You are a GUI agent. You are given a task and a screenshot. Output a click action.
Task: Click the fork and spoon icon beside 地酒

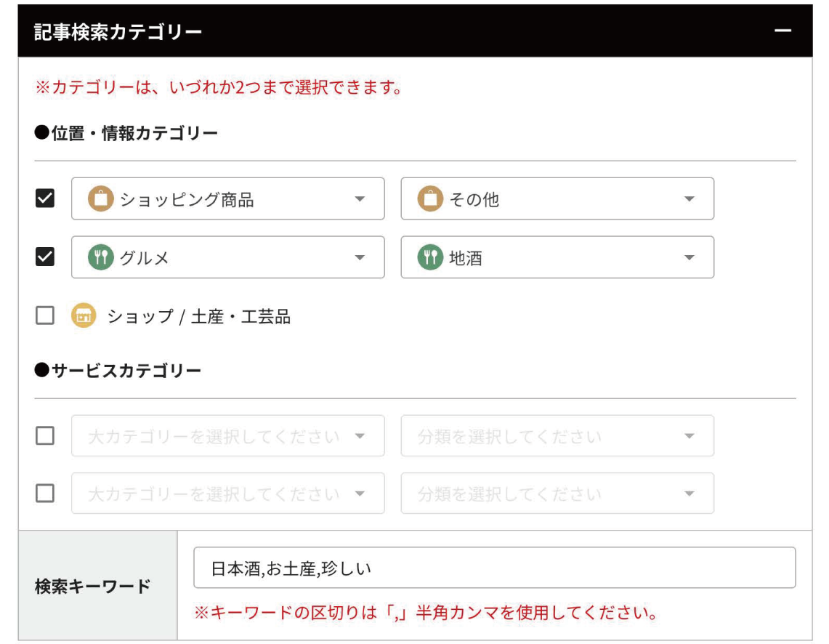[430, 257]
